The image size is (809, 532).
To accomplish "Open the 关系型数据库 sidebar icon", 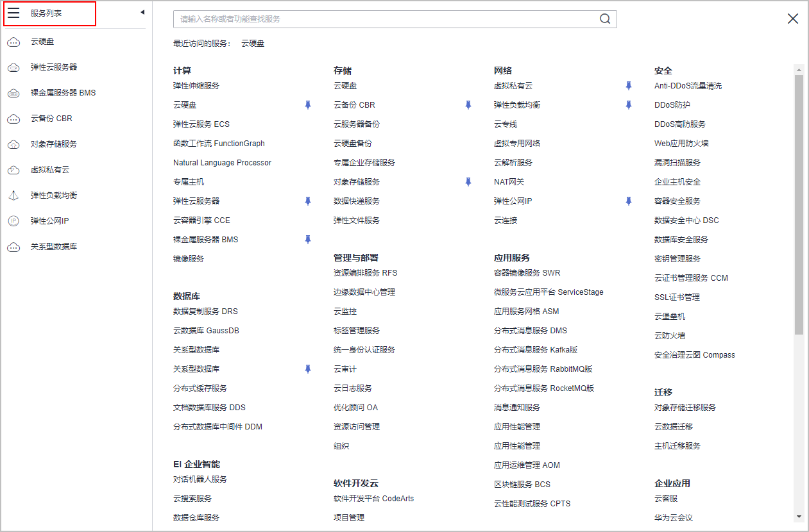I will (14, 247).
